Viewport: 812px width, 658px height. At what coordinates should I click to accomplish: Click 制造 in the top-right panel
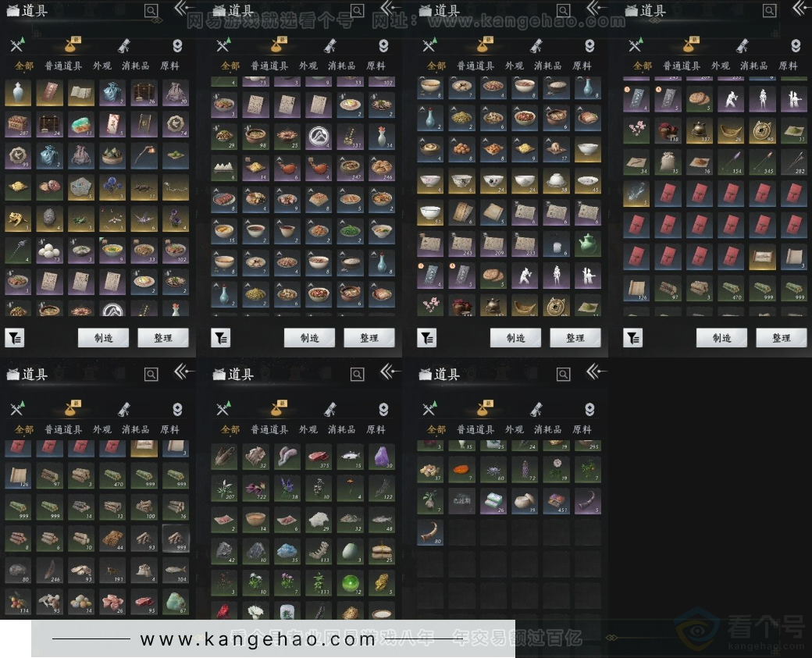pos(722,338)
